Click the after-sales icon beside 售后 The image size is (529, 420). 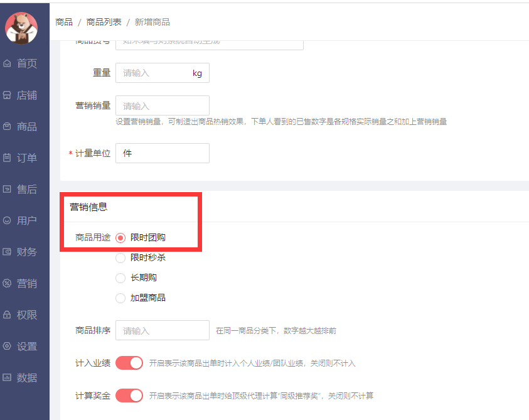point(8,189)
